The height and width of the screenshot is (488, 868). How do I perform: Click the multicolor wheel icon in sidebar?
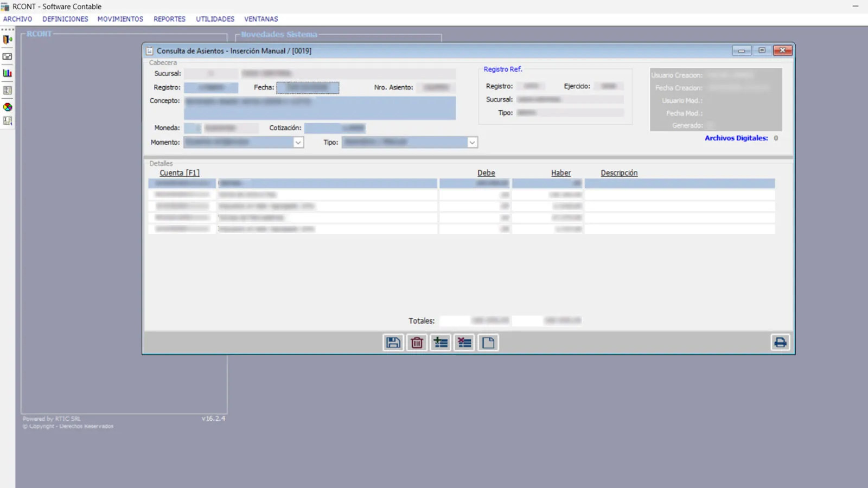pyautogui.click(x=8, y=107)
